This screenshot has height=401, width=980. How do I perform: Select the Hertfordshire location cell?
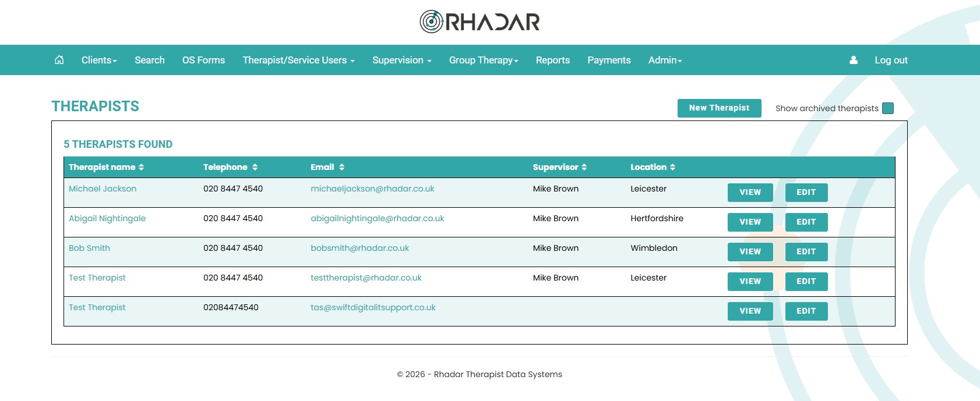(x=657, y=218)
